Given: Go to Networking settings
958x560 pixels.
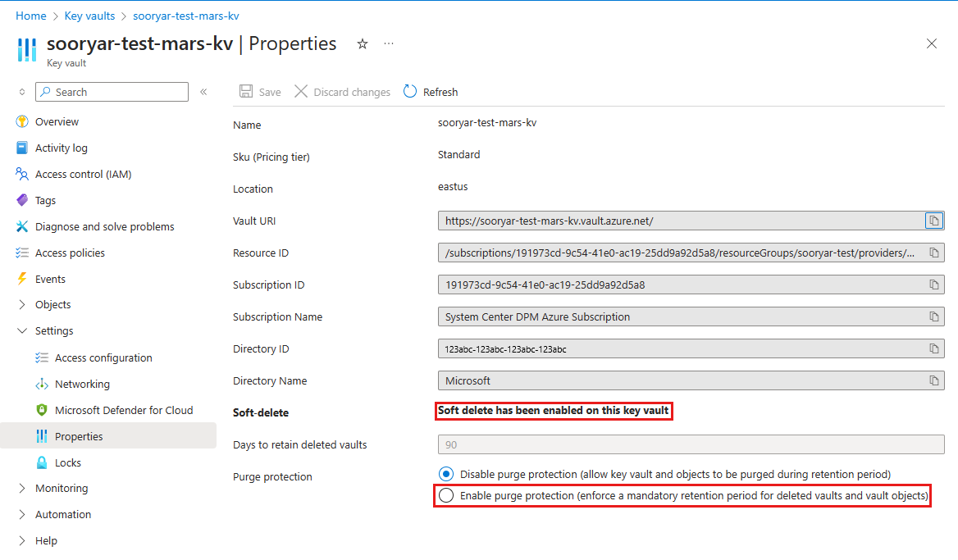Looking at the screenshot, I should pos(82,384).
